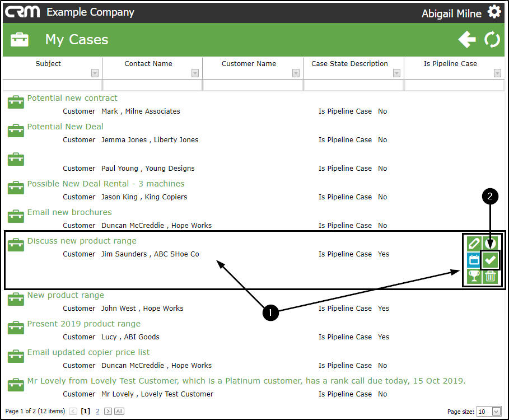The height and width of the screenshot is (420, 509).
Task: Click the Customer Name filter text box
Action: click(253, 85)
